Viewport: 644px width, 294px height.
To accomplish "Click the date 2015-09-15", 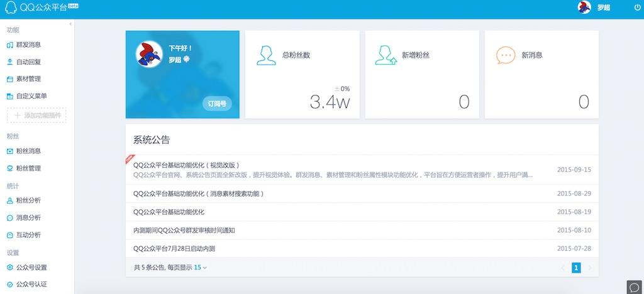I will pos(574,170).
